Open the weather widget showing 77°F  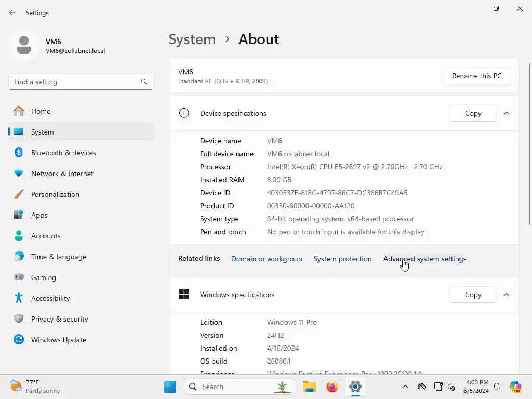click(35, 387)
